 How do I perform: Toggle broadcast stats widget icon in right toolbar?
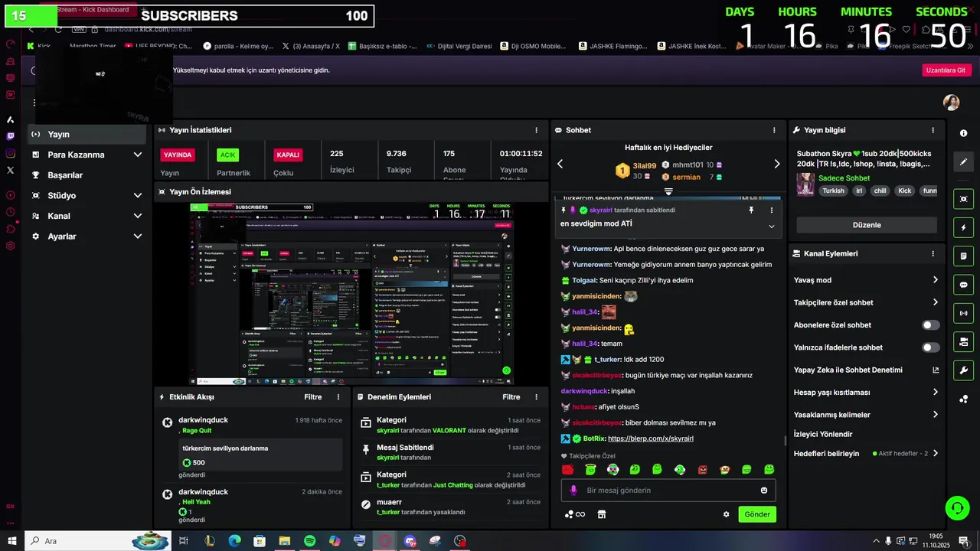coord(964,313)
